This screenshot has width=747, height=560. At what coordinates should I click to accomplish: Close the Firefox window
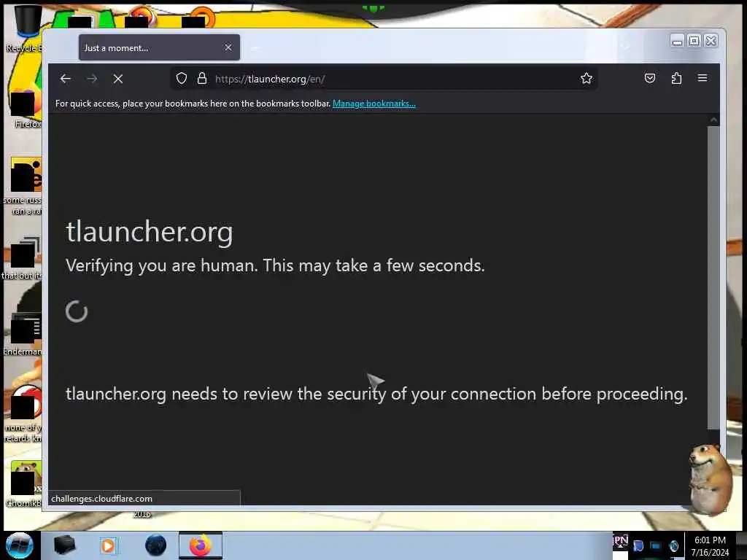click(711, 41)
